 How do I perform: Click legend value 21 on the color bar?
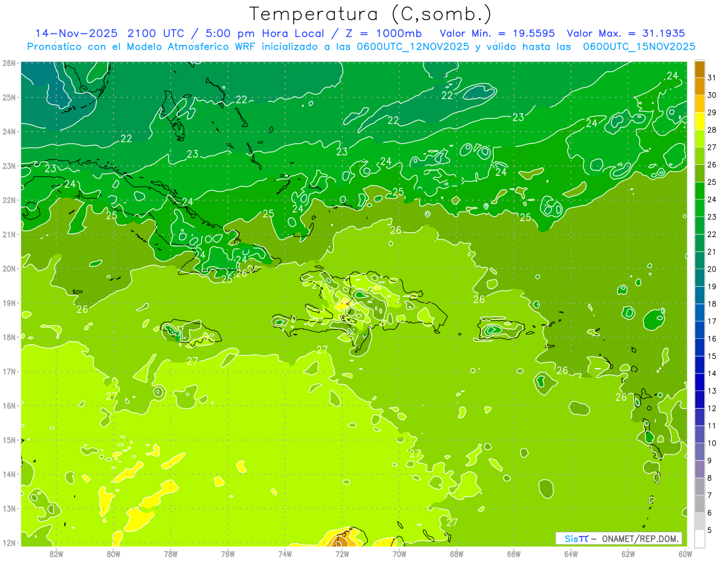pos(712,252)
